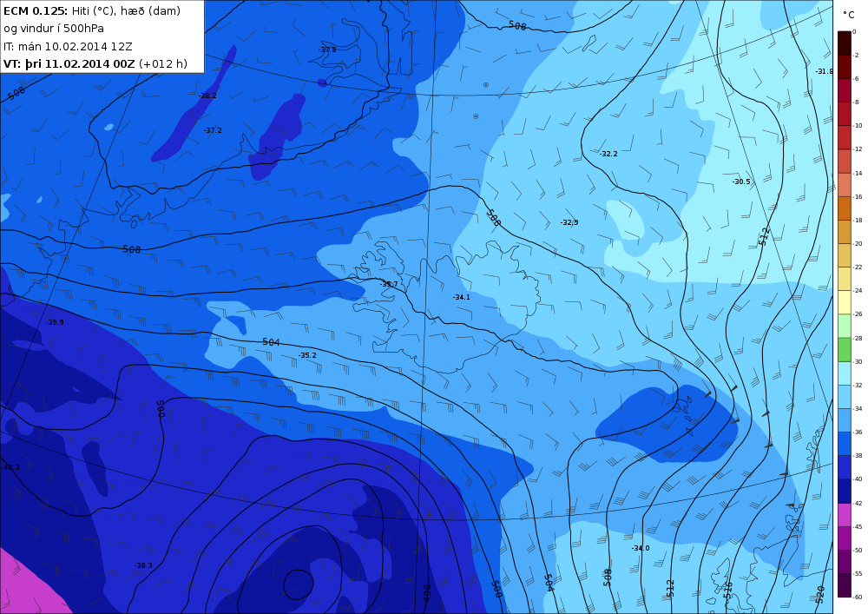Select the -10 to -12 red legend swatch
868x614 pixels.
point(845,137)
